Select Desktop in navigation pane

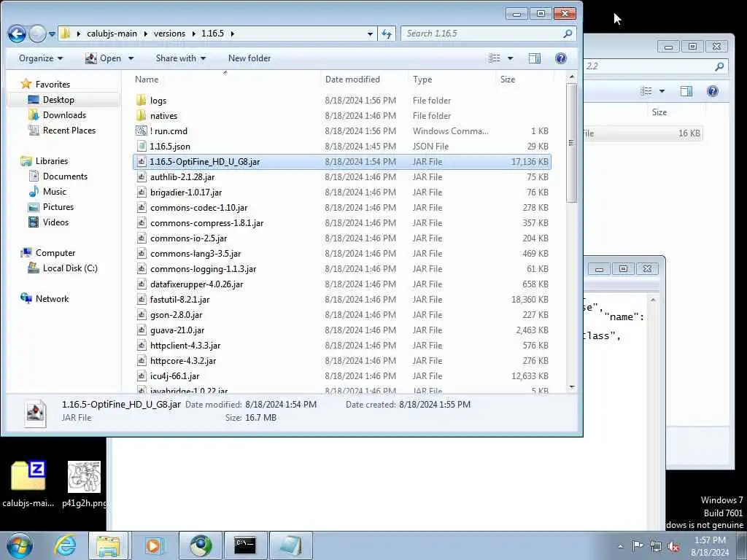click(x=58, y=99)
